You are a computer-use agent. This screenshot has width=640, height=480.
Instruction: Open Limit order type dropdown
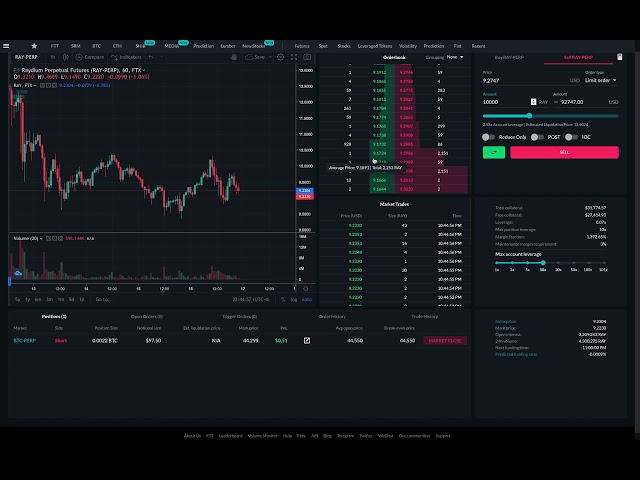coord(600,80)
